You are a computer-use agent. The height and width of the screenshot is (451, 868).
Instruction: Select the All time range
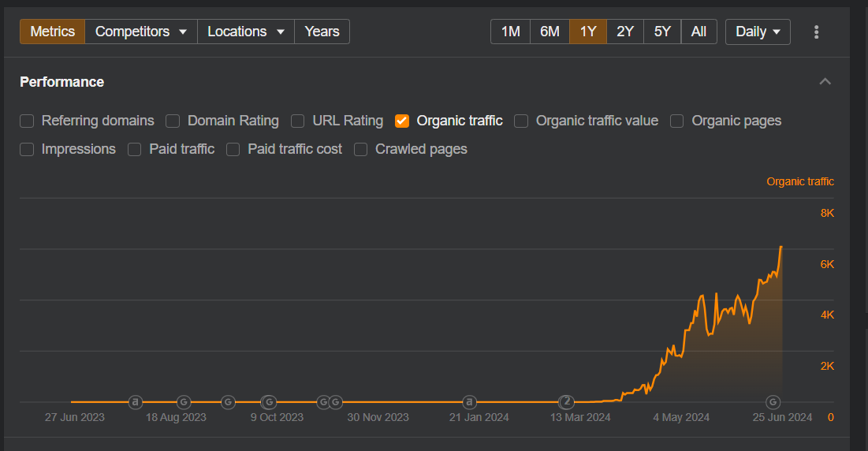click(x=698, y=32)
